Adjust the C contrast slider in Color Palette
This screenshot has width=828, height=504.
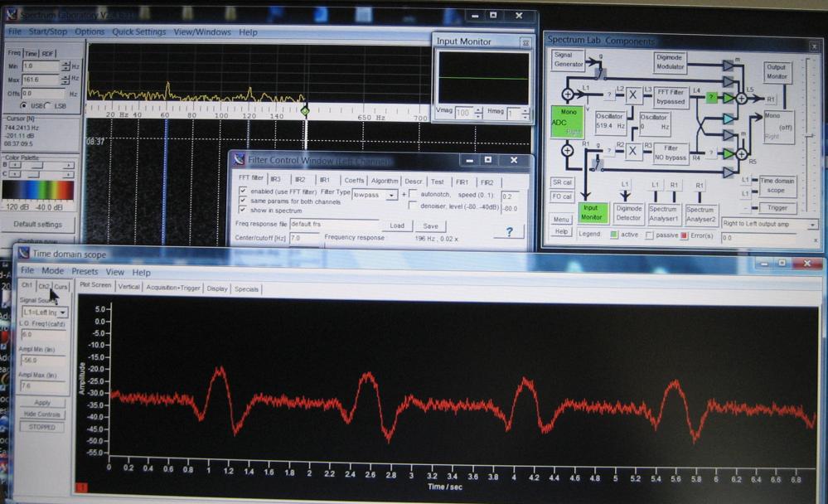pyautogui.click(x=41, y=174)
